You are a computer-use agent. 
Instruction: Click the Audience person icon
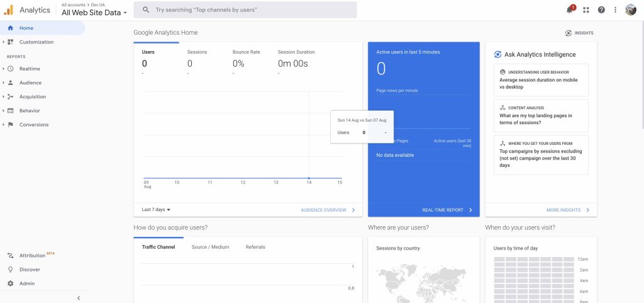pos(11,83)
